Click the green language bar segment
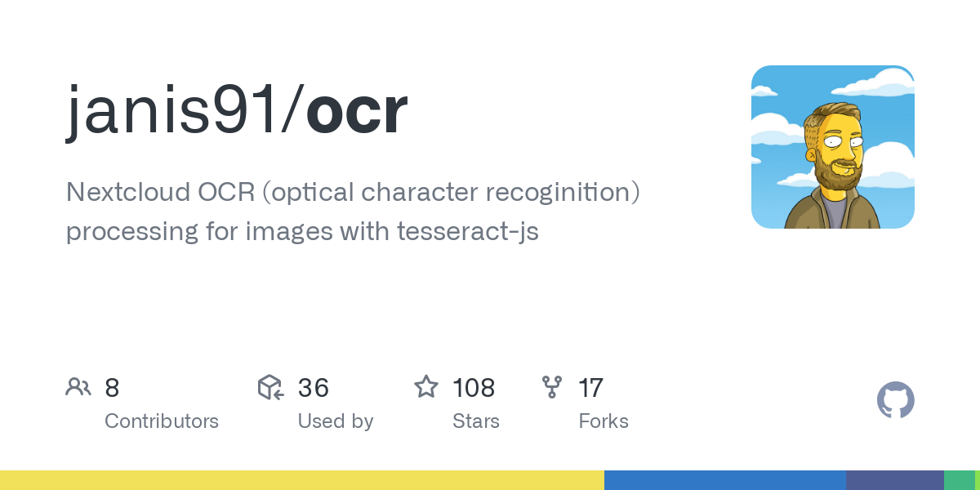The height and width of the screenshot is (490, 980). pyautogui.click(x=960, y=480)
